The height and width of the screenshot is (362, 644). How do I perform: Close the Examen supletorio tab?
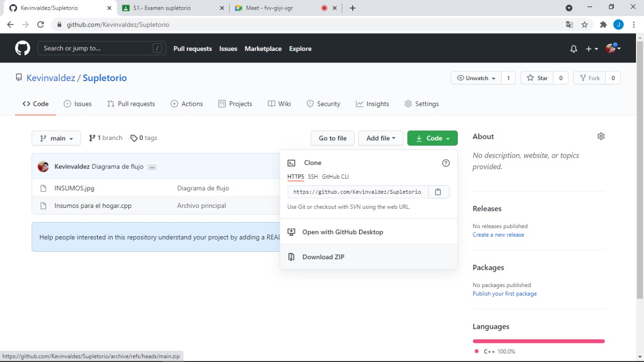[x=223, y=8]
